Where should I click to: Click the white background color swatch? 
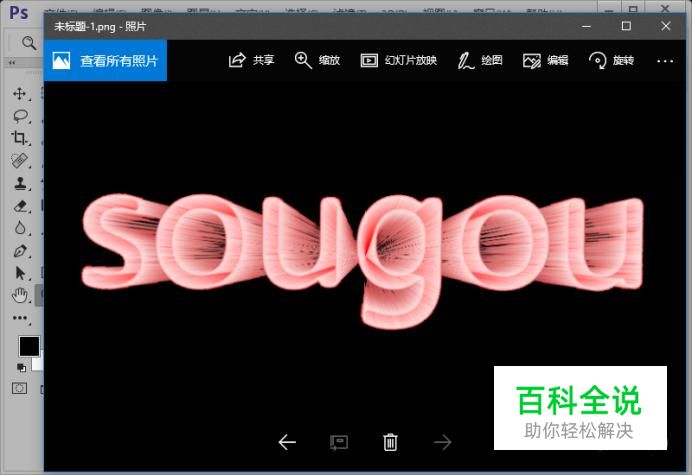(37, 363)
